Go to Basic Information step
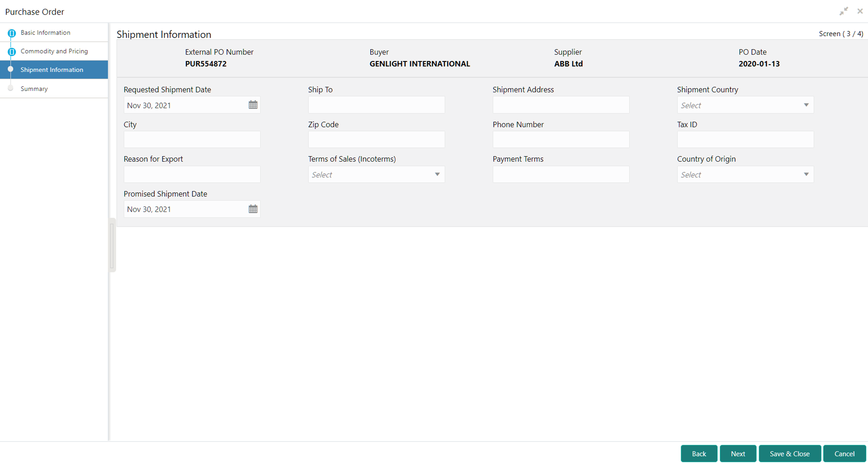Image resolution: width=868 pixels, height=464 pixels. point(46,33)
